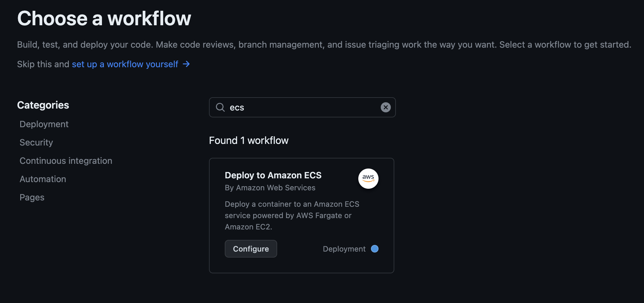Click the Deploy to Amazon ECS workflow title
Screen dimensions: 644x303
[273, 175]
